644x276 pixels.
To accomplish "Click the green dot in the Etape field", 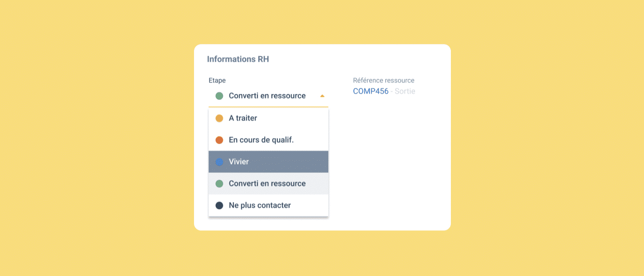I will tap(219, 96).
